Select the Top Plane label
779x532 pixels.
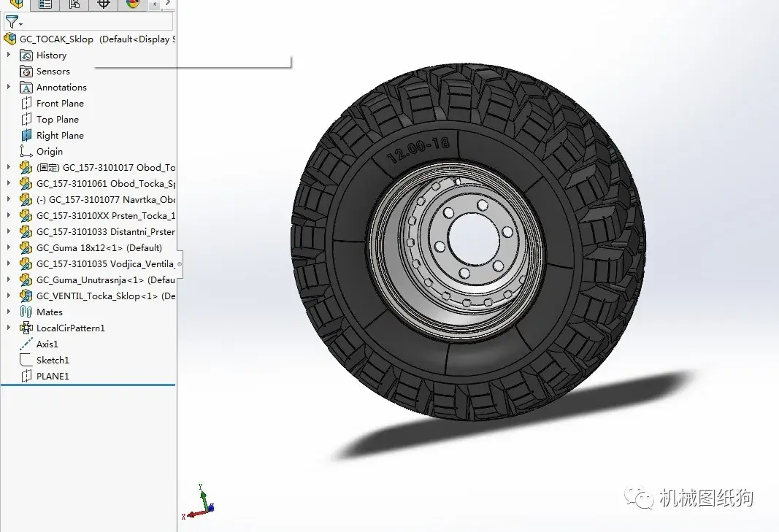pyautogui.click(x=58, y=120)
